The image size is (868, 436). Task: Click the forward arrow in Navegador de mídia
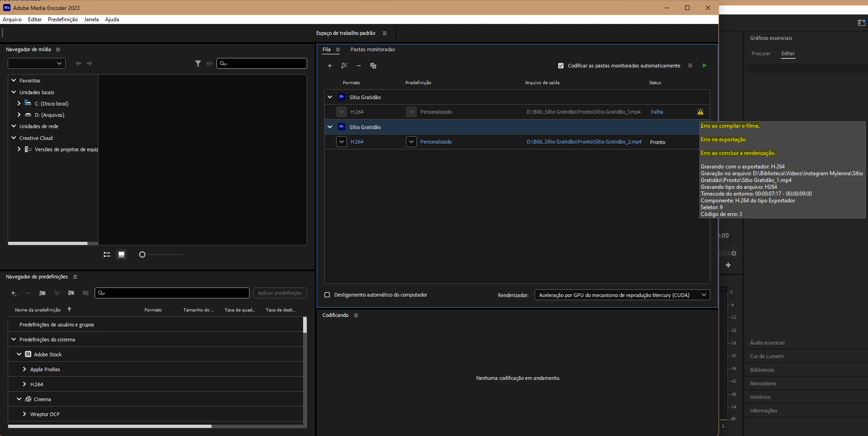[x=89, y=63]
